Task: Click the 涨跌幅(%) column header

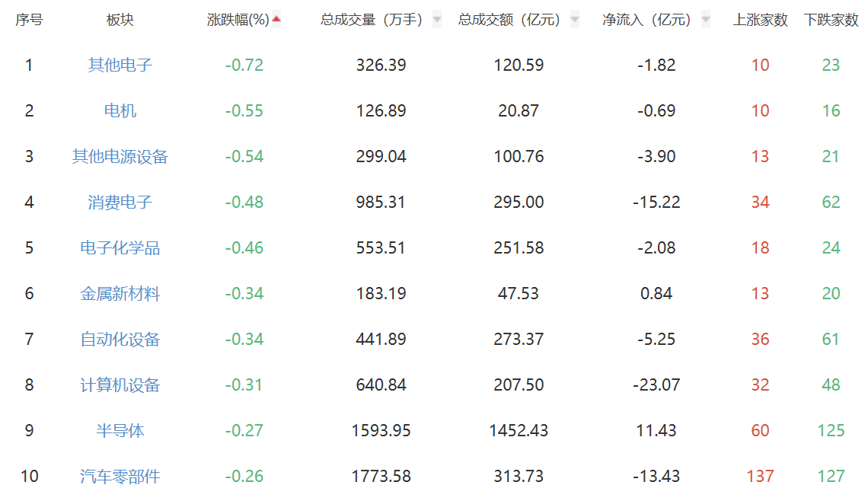Action: 238,20
